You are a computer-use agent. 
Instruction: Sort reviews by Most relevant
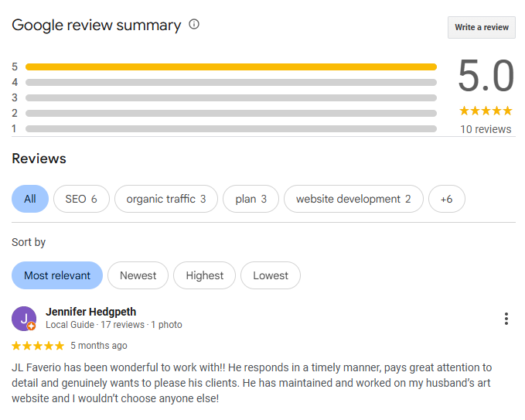click(x=57, y=275)
